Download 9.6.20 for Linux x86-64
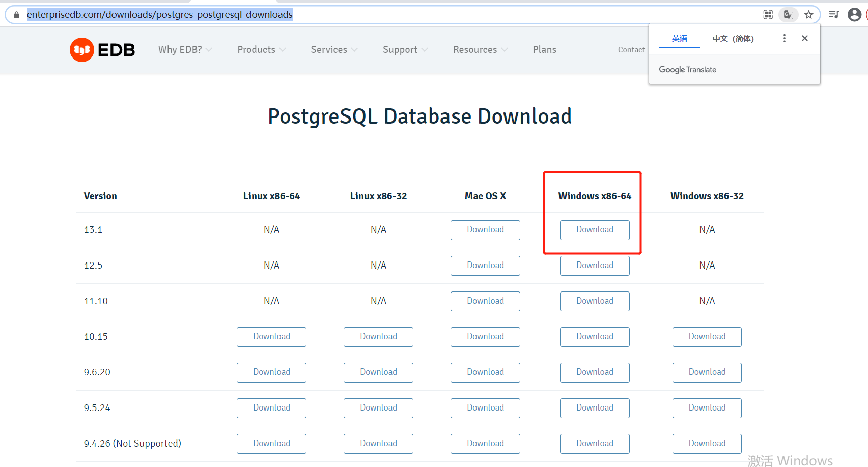 coord(271,372)
